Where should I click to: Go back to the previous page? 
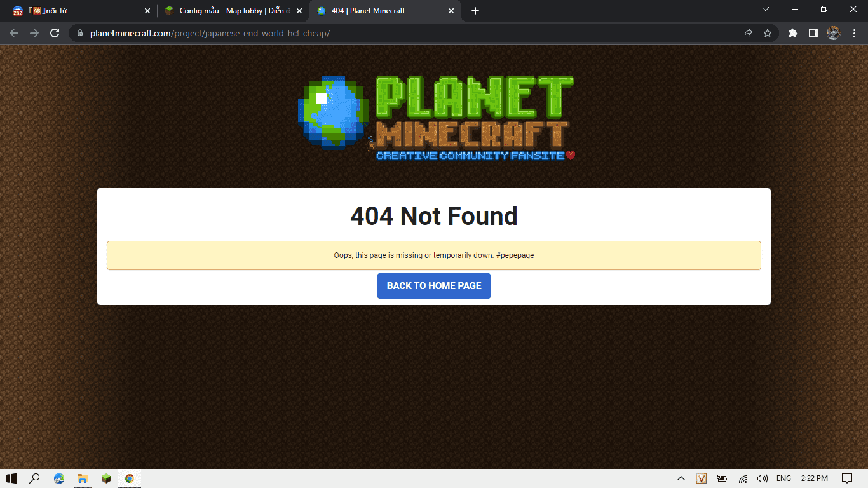tap(14, 33)
